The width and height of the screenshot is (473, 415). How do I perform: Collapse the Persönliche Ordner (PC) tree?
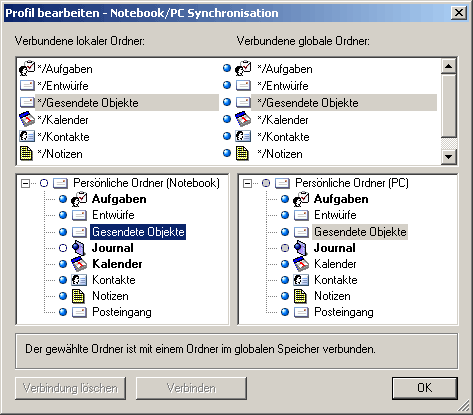point(247,183)
